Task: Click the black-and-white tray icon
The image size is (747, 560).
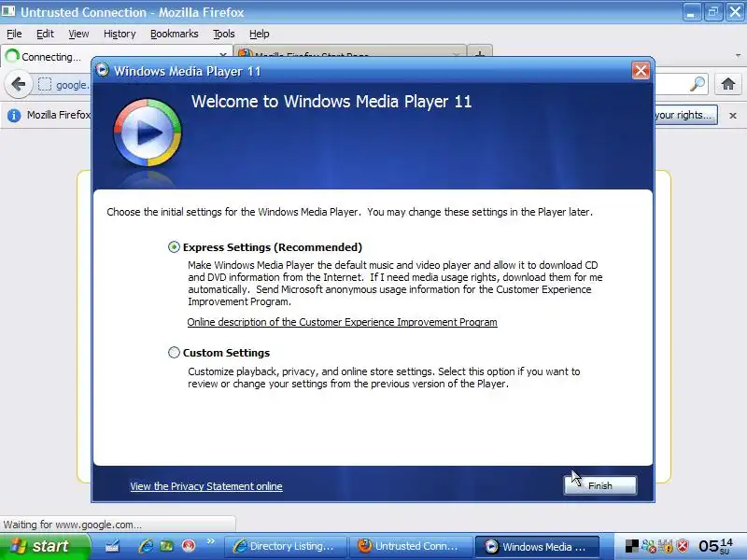Action: pos(632,546)
